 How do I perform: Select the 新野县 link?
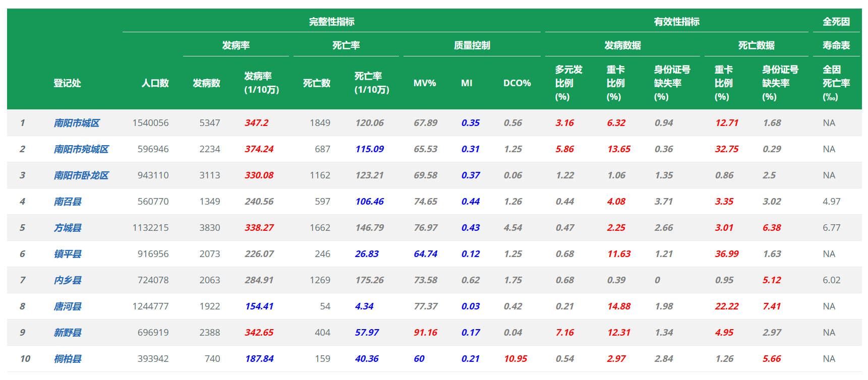[x=68, y=333]
